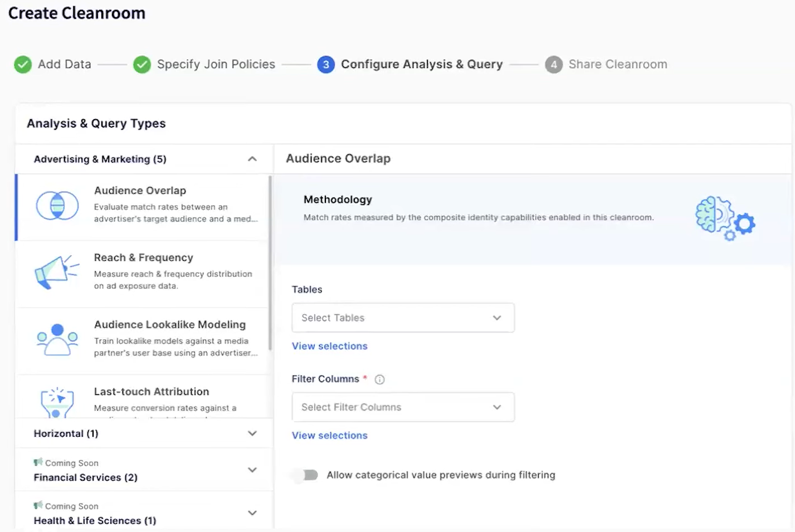Click the Coming Soon flag beside Financial Services
The image size is (795, 532).
pos(38,462)
